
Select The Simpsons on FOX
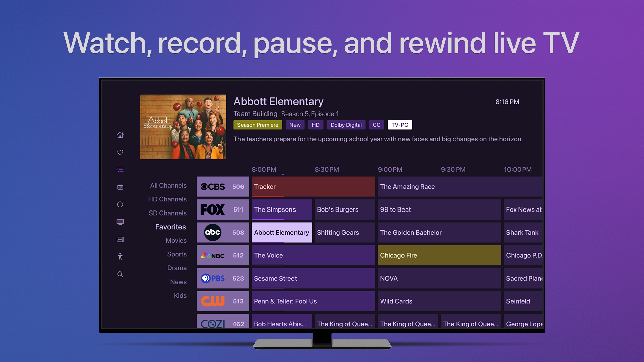tap(282, 209)
